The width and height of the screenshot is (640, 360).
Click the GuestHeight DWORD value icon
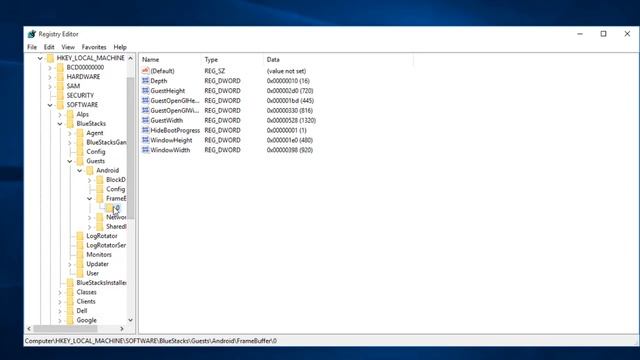(145, 90)
